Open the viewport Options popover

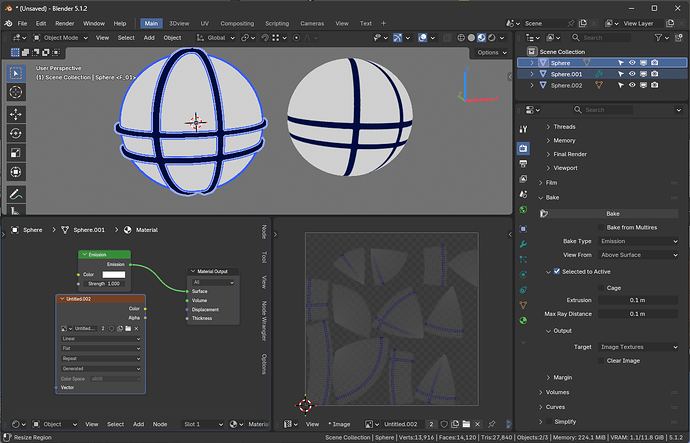click(491, 52)
